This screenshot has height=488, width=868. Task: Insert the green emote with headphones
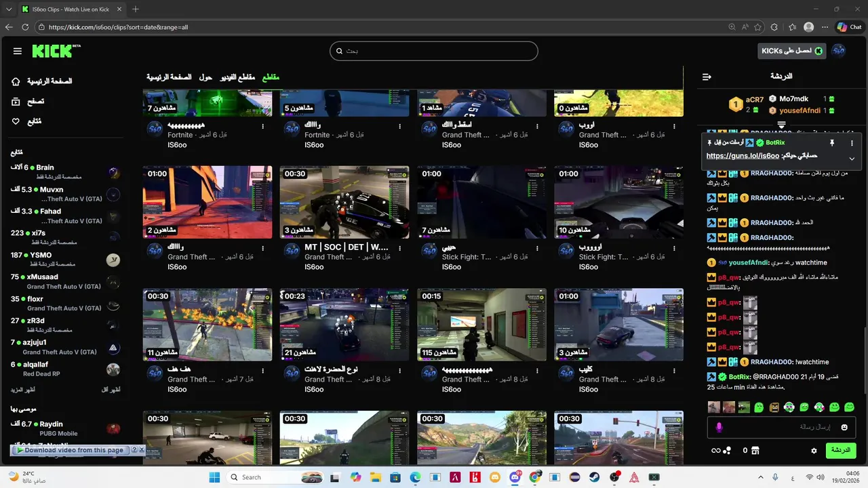pyautogui.click(x=789, y=407)
